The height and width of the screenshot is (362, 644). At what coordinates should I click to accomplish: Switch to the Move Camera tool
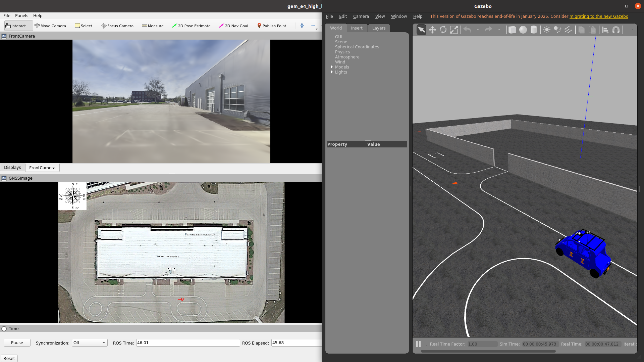click(50, 26)
